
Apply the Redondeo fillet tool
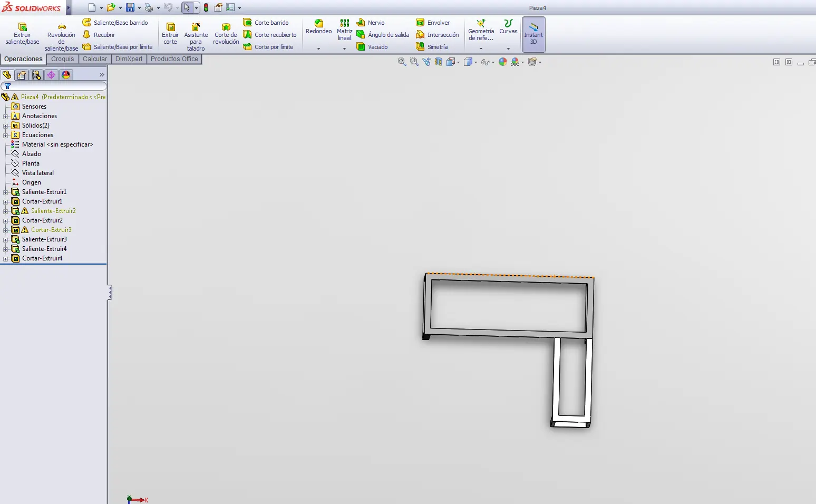(x=319, y=27)
